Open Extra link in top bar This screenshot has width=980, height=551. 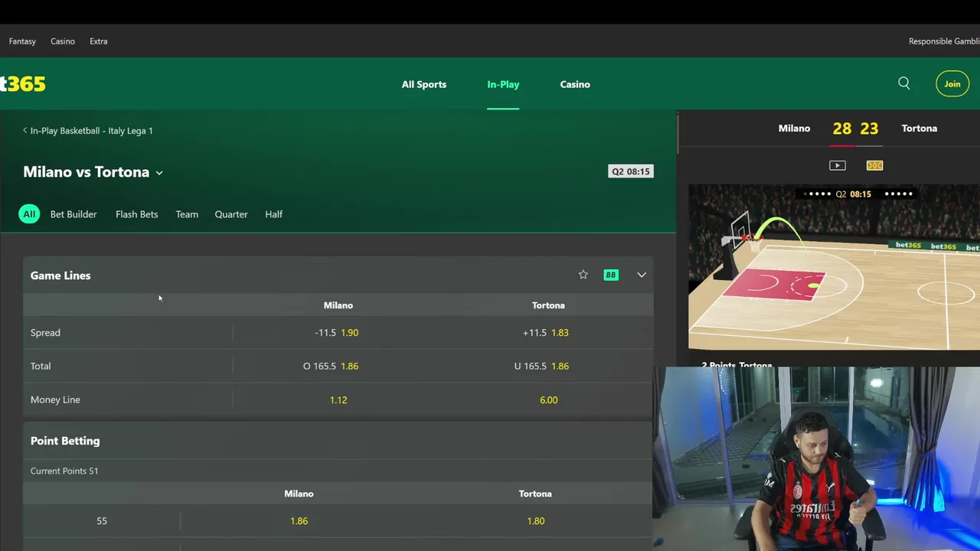99,41
